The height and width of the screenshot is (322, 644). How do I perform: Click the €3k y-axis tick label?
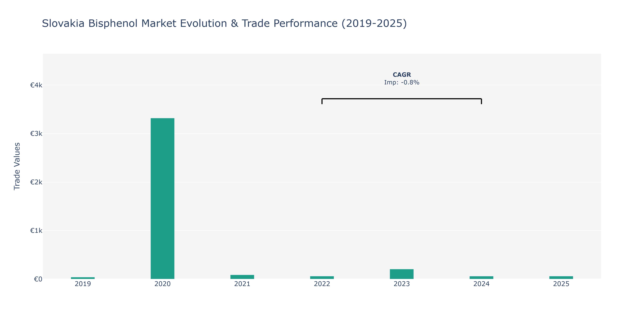[36, 134]
